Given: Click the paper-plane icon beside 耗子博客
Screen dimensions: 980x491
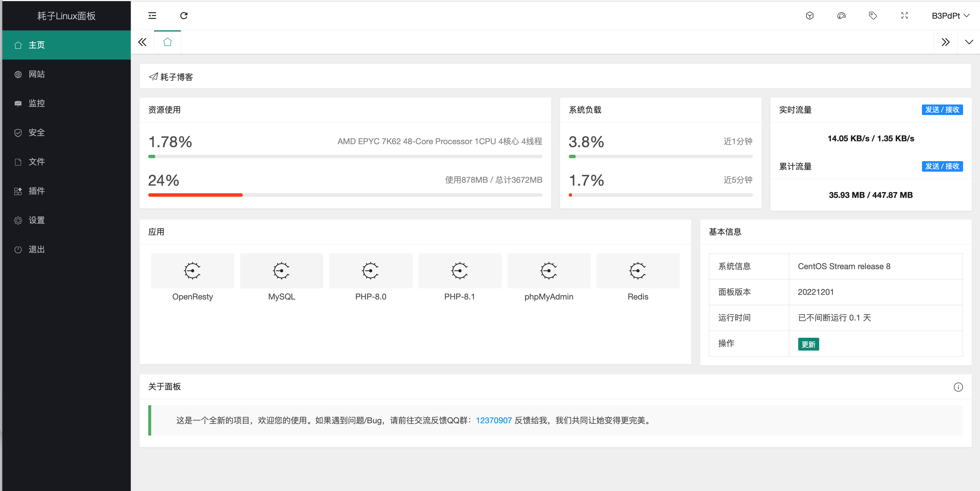Looking at the screenshot, I should point(153,76).
